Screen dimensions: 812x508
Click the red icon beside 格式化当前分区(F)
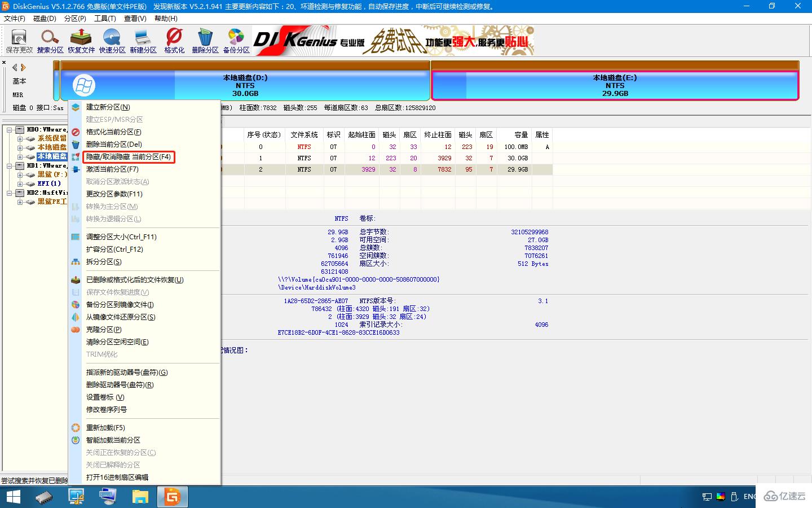pos(76,132)
